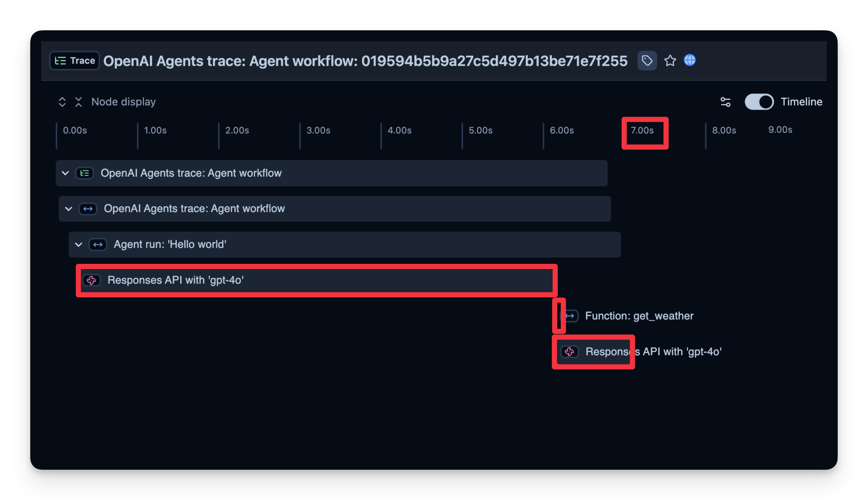Click the tag icon next to the trace title
868x500 pixels.
(647, 61)
